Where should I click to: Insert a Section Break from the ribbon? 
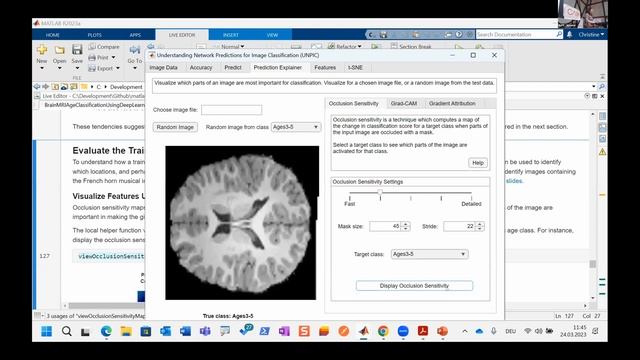(x=411, y=47)
